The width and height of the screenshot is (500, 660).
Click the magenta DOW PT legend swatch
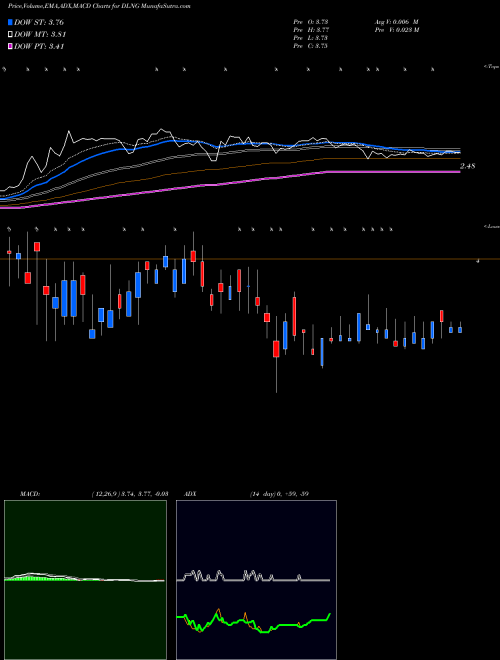(x=11, y=47)
